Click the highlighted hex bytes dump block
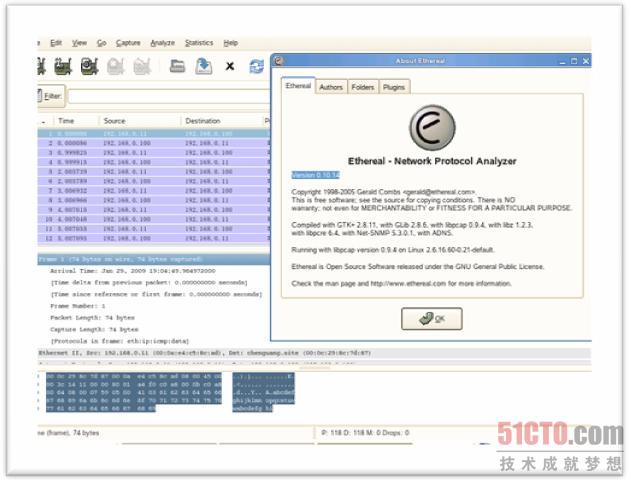 tap(134, 392)
